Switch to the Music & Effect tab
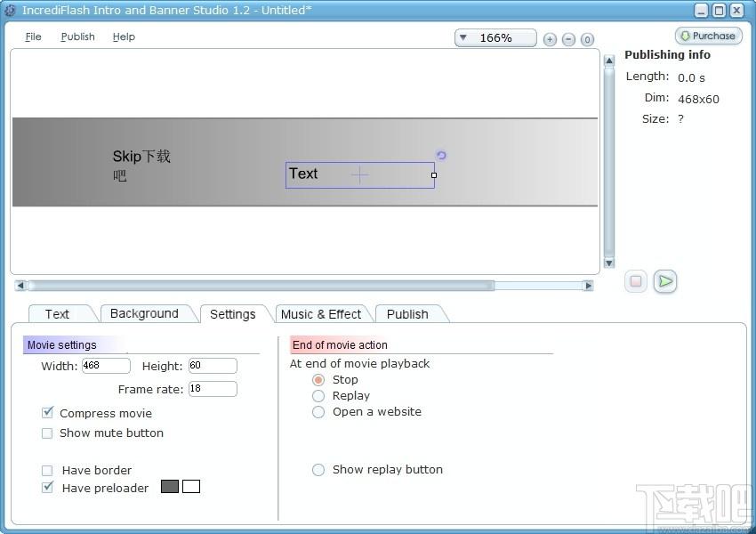Image resolution: width=756 pixels, height=534 pixels. pyautogui.click(x=320, y=314)
